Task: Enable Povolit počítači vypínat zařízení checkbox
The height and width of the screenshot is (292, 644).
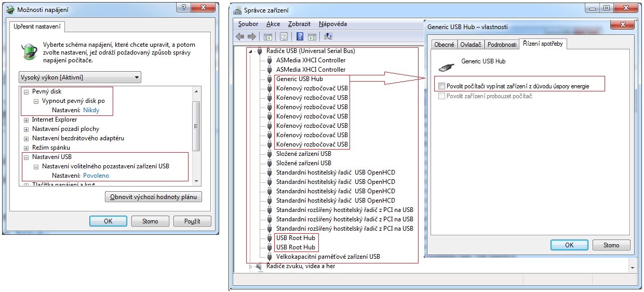Action: pos(442,86)
